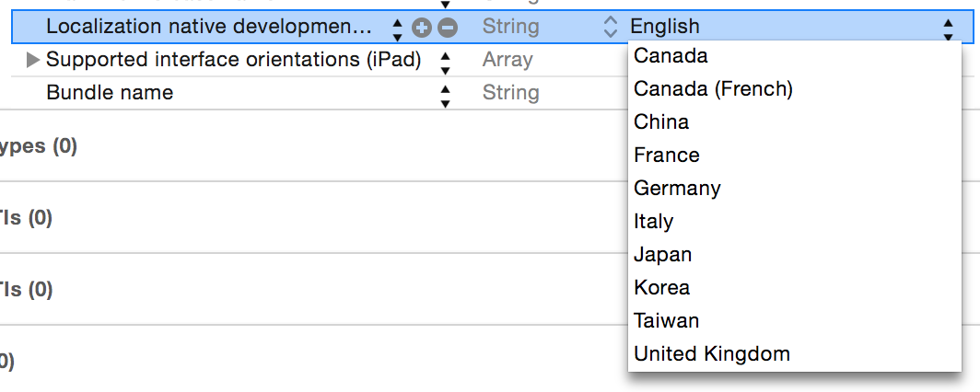Select Canada from the region list
This screenshot has width=980, height=392.
pyautogui.click(x=671, y=55)
